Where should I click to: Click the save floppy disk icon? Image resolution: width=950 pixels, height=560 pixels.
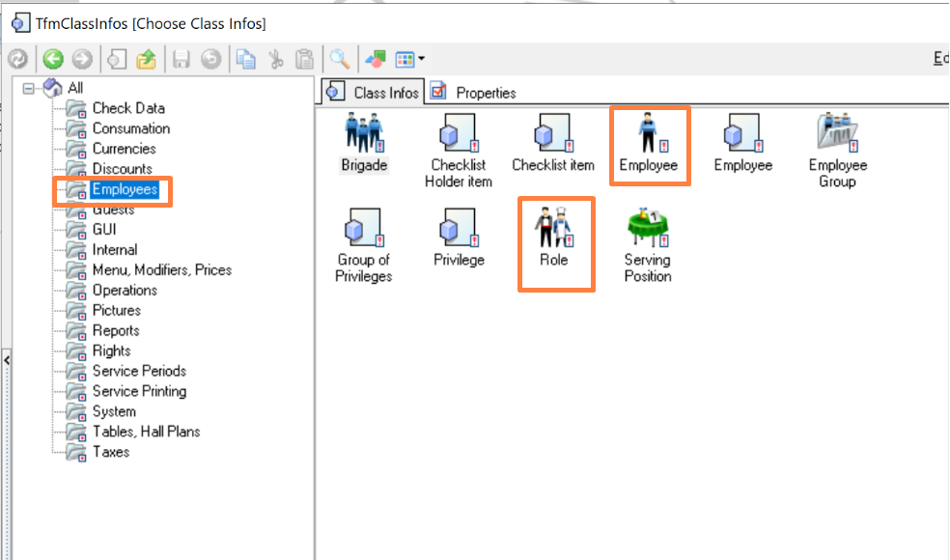click(x=182, y=59)
